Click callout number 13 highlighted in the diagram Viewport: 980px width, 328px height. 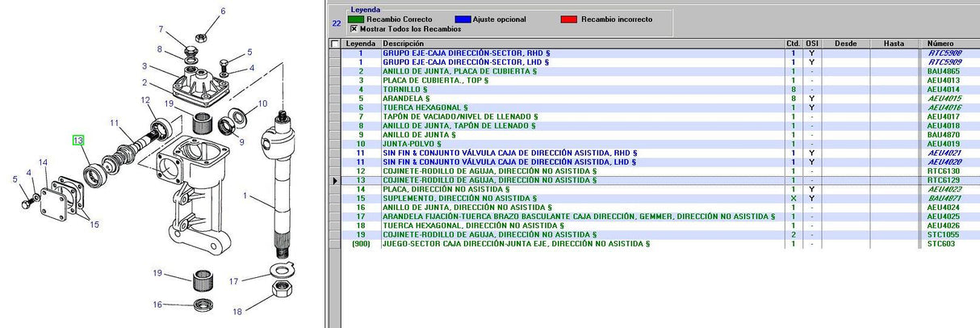78,141
